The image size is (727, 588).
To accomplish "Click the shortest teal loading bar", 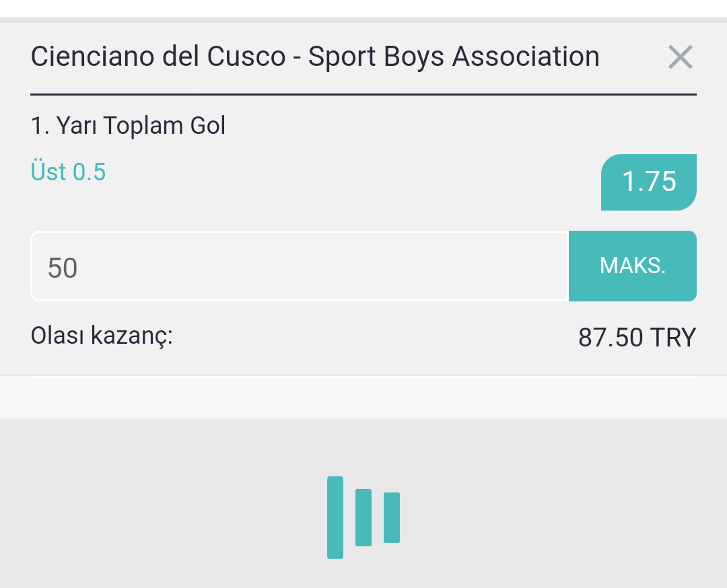I will [x=392, y=517].
